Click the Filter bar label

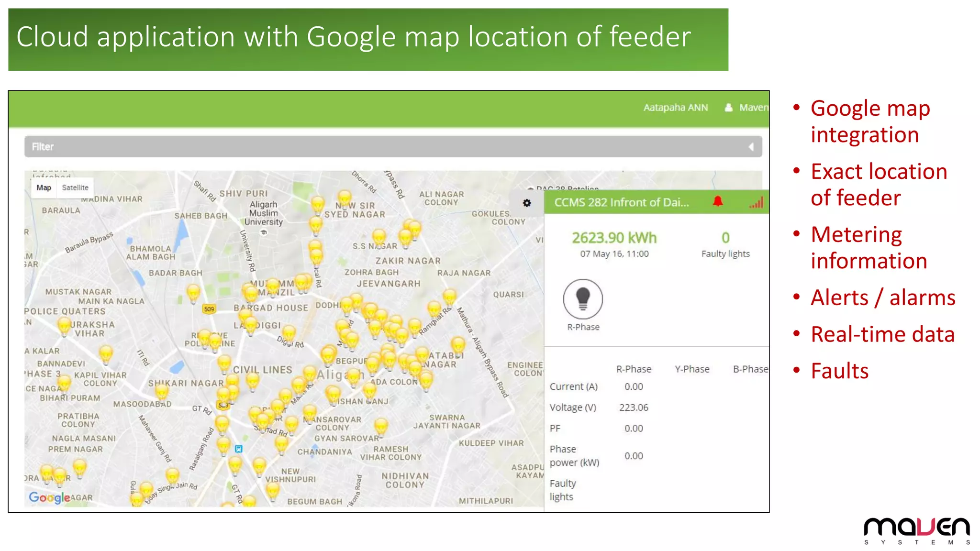pyautogui.click(x=43, y=147)
